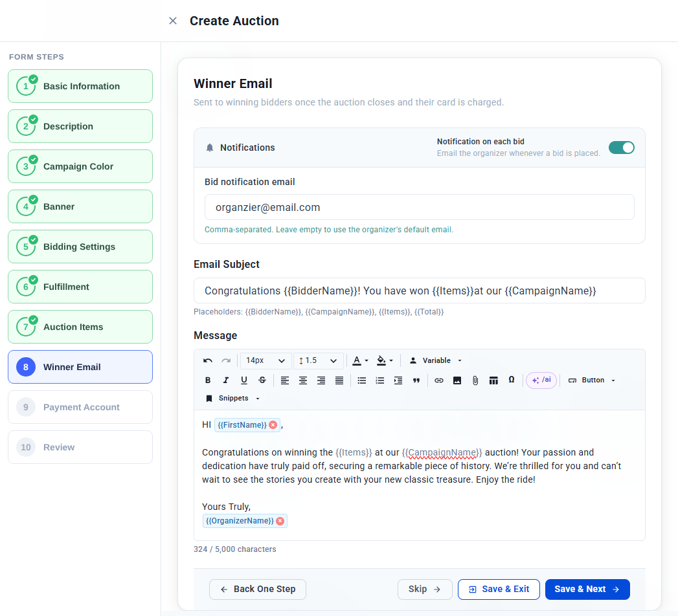Align text left
The image size is (678, 616).
(x=285, y=380)
